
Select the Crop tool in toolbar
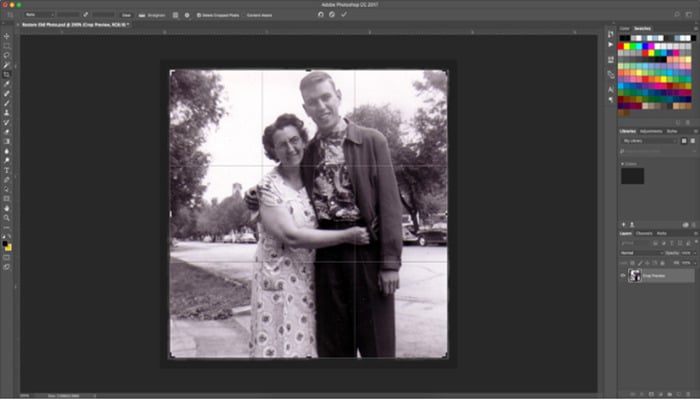pos(7,75)
